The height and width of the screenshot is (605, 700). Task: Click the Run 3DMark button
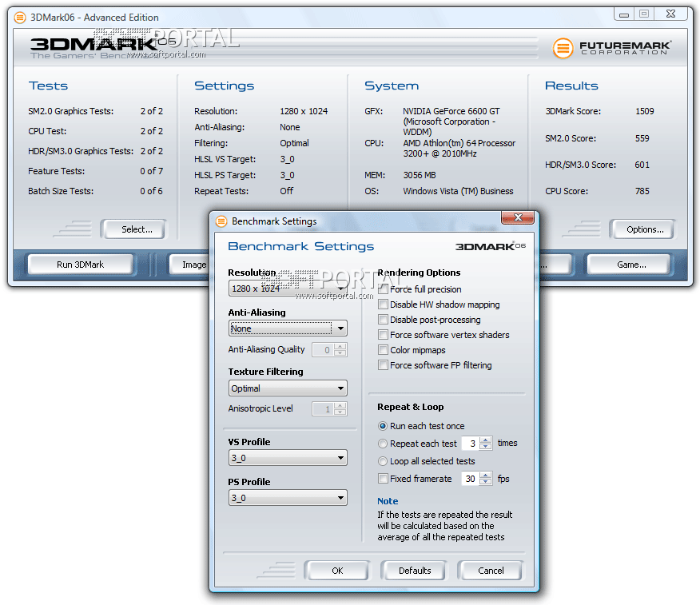coord(81,265)
